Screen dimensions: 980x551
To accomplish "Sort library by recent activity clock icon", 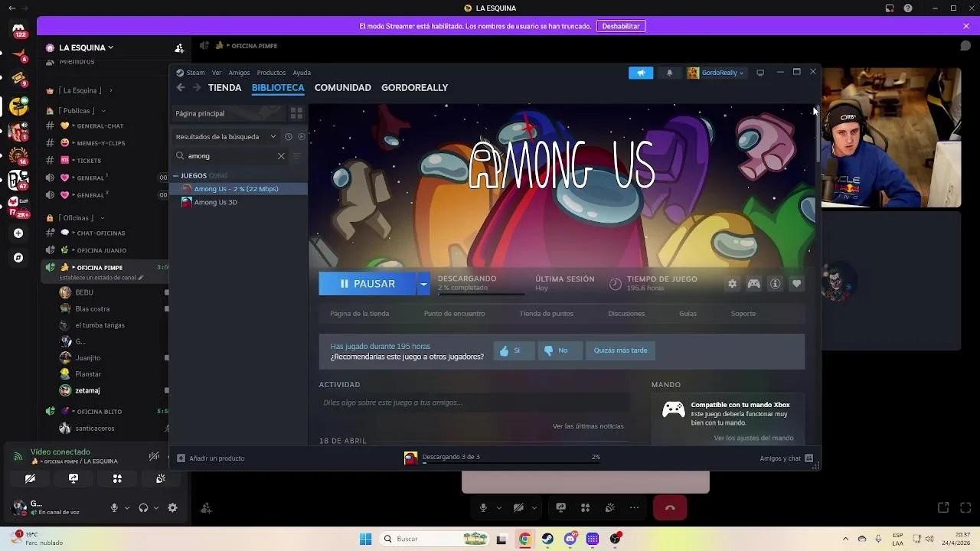I will [x=289, y=136].
